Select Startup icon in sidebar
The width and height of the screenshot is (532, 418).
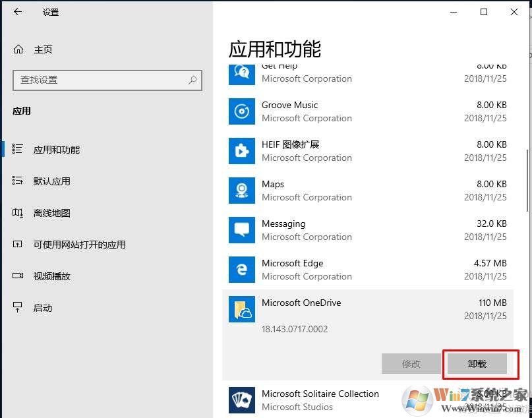(17, 307)
